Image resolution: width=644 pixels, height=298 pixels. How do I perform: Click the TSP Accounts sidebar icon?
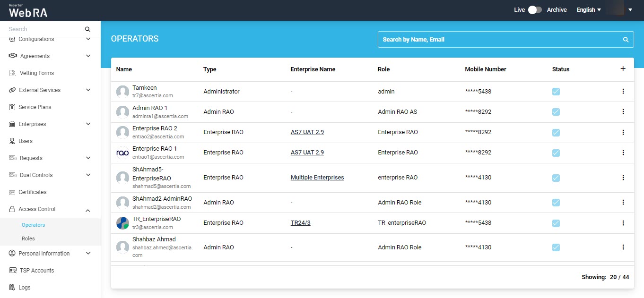(12, 271)
